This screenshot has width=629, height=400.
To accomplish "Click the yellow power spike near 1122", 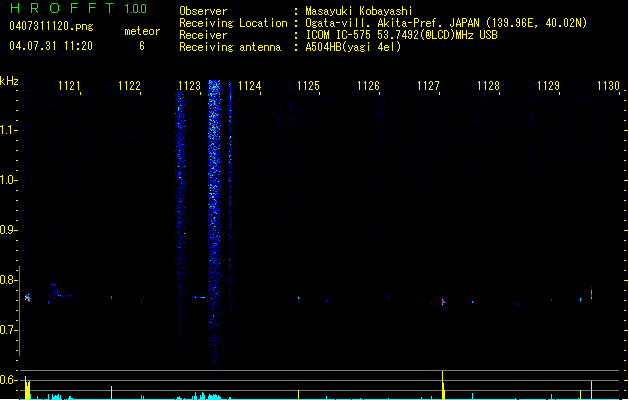I will tap(112, 393).
